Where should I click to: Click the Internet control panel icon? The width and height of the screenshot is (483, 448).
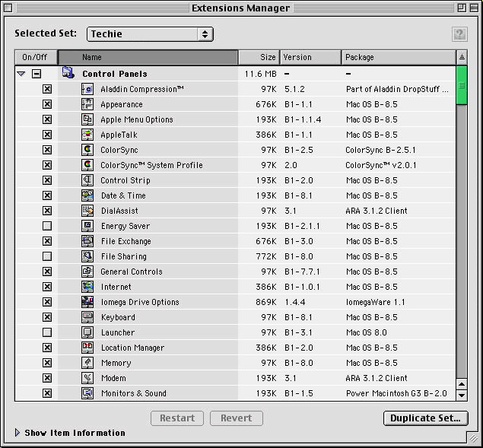(87, 287)
